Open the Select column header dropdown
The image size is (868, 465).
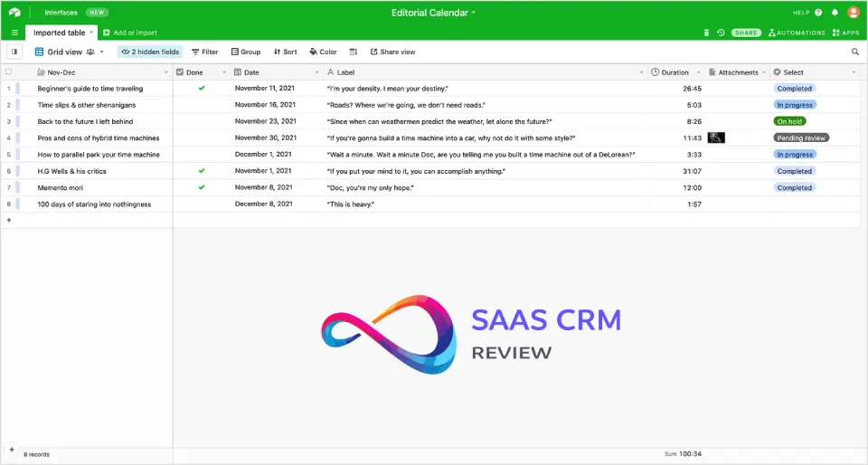click(854, 72)
